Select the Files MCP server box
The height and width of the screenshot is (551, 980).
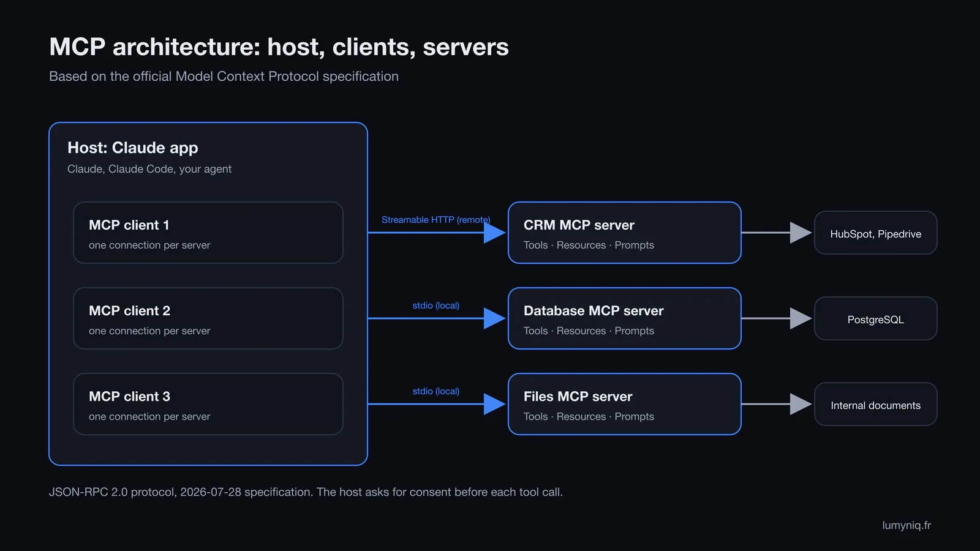point(625,404)
